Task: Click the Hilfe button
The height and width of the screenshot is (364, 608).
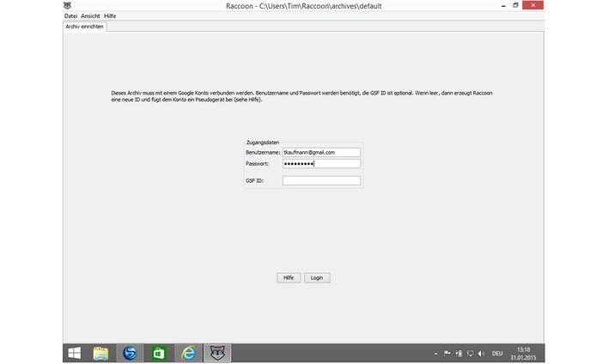Action: point(289,278)
